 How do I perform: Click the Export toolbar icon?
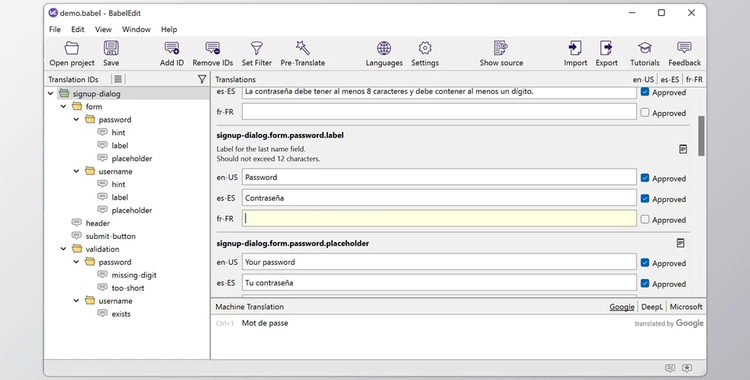606,48
